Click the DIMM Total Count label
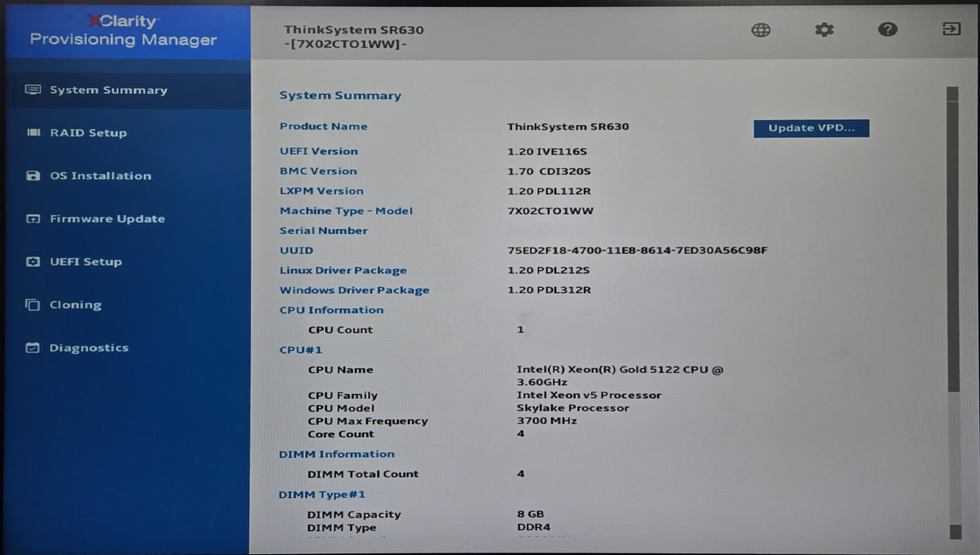This screenshot has height=555, width=980. [x=363, y=474]
